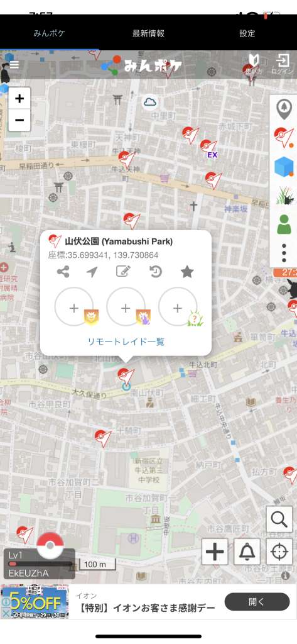Image resolution: width=297 pixels, height=644 pixels.
Task: Toggle the blue cube filter in sidebar
Action: point(284,167)
